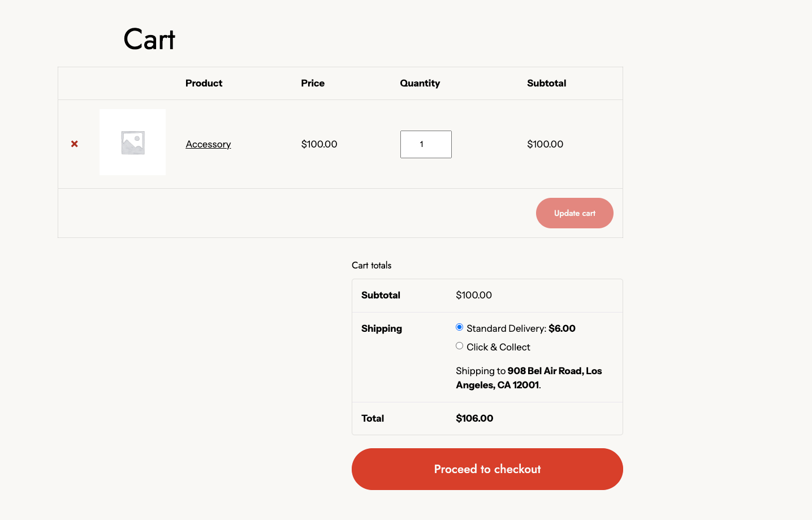The height and width of the screenshot is (520, 812).
Task: Click the Cart page heading
Action: pyautogui.click(x=149, y=40)
